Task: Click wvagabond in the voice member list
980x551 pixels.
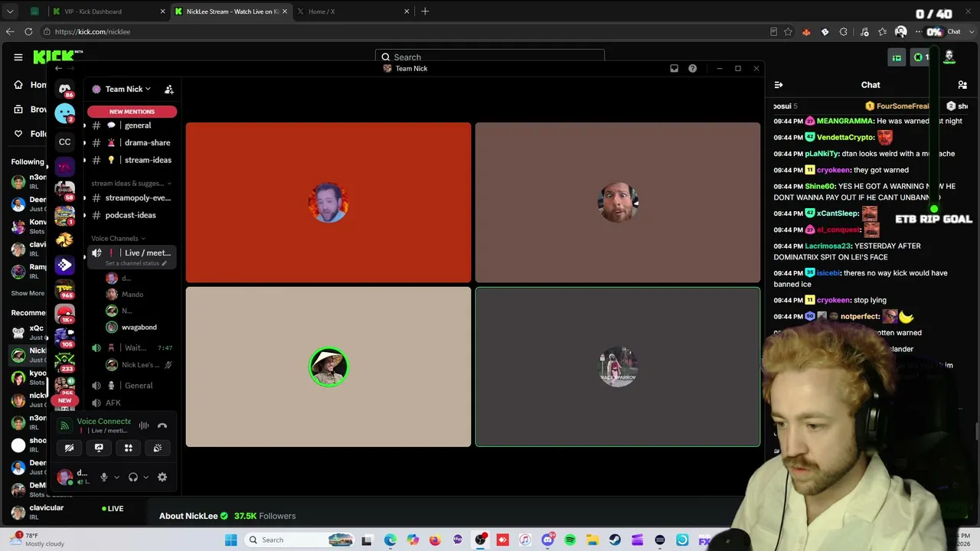Action: (139, 328)
